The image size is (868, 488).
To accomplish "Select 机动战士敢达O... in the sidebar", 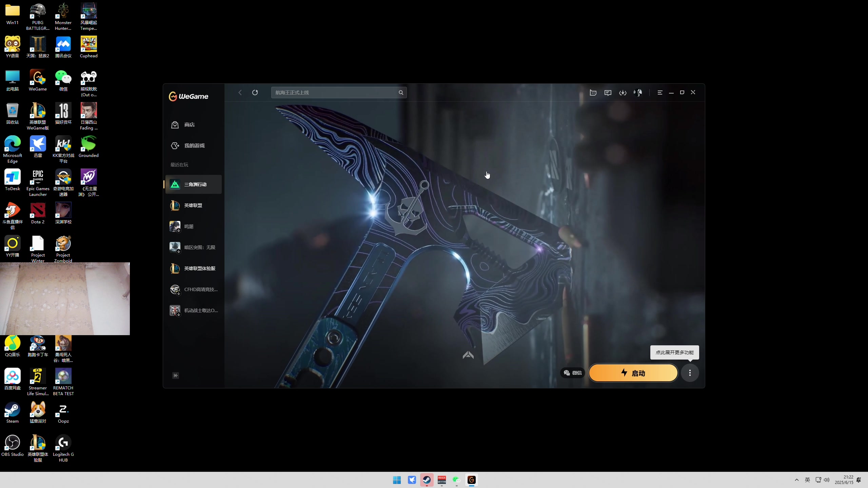I will click(x=194, y=310).
